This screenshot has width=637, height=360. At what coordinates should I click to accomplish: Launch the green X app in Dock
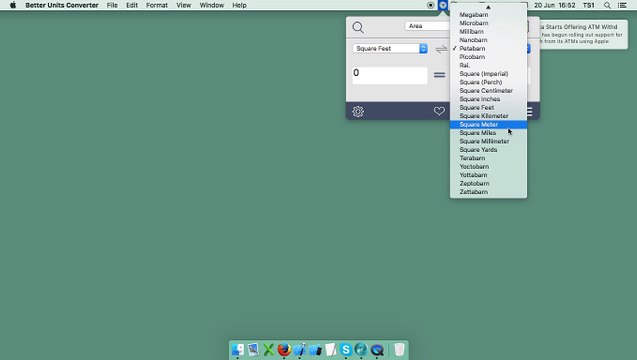[268, 349]
